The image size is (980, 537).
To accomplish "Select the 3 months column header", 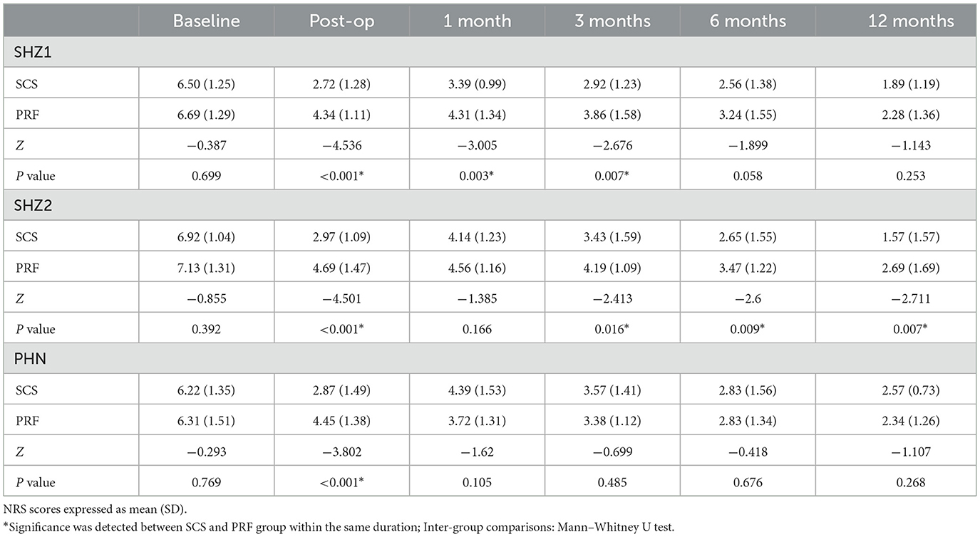I will 612,21.
